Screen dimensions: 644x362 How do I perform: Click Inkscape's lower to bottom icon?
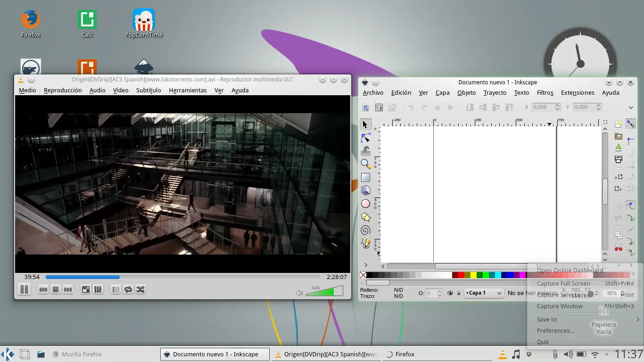coord(470,107)
